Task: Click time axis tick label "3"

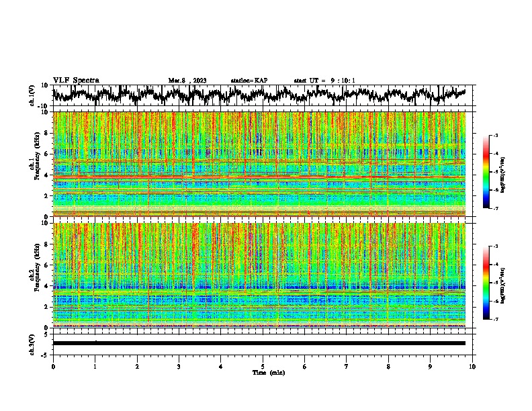Action: pos(179,367)
